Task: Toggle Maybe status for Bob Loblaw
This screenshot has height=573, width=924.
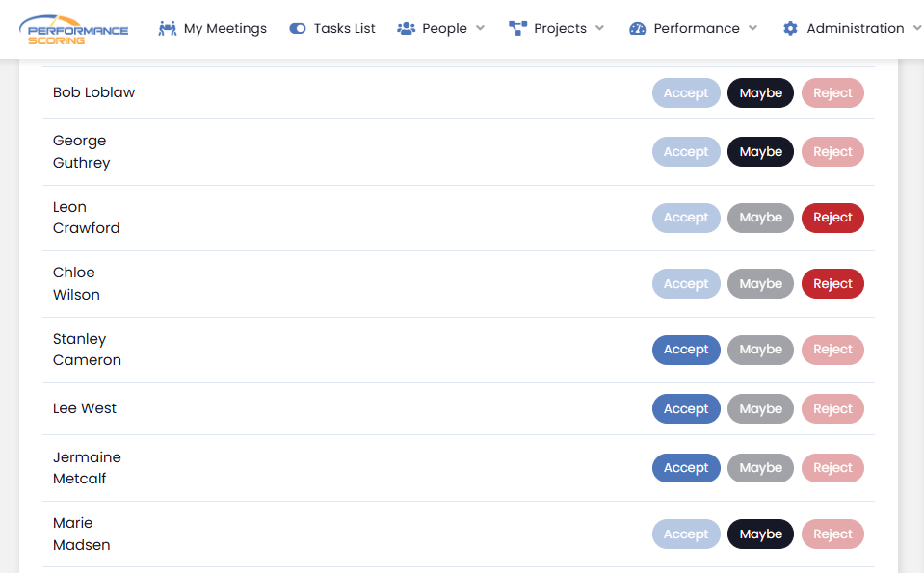Action: tap(760, 92)
